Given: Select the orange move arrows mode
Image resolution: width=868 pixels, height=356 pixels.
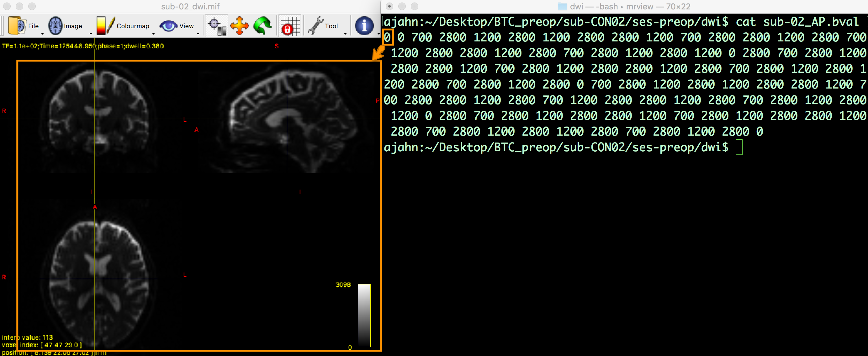Looking at the screenshot, I should [240, 26].
